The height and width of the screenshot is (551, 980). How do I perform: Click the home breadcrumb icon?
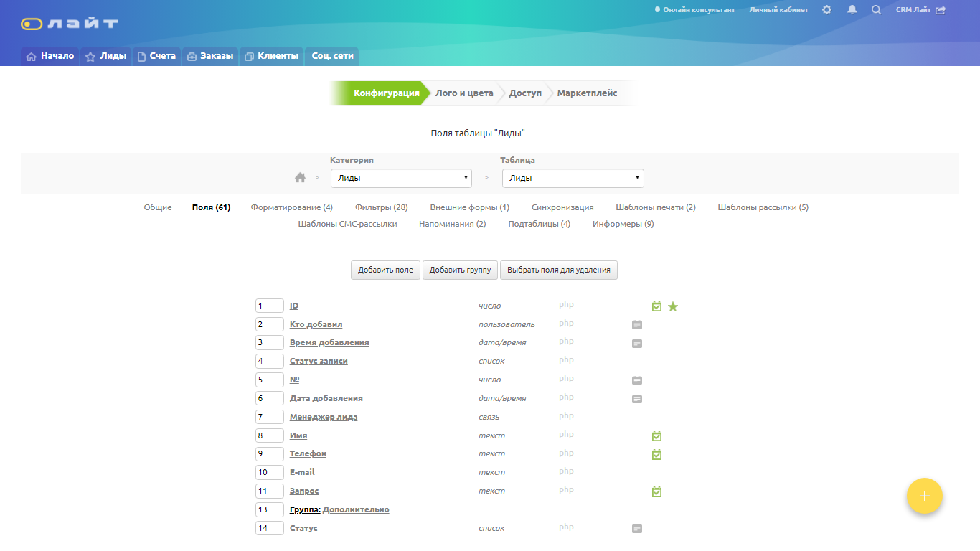point(301,178)
